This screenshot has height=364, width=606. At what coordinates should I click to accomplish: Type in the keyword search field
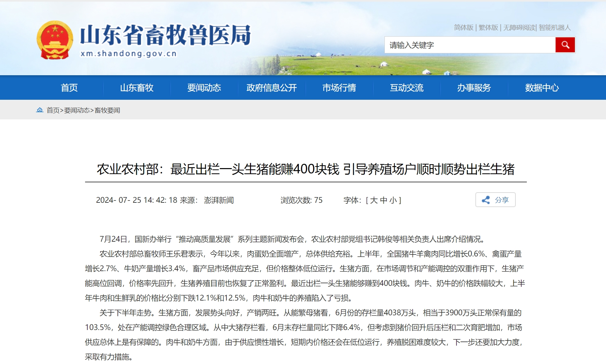[x=470, y=45]
